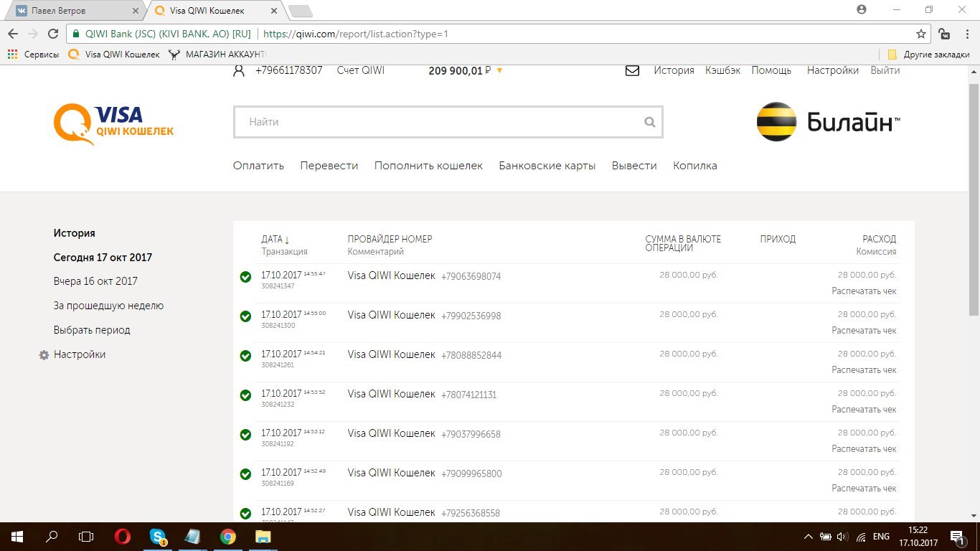Click the green status check for +78074121131
The image size is (980, 551).
click(x=245, y=395)
